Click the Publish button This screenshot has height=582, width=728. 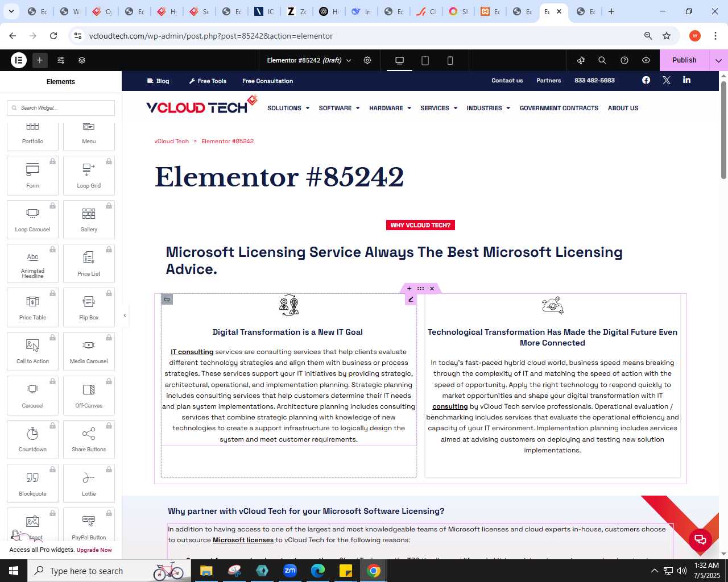point(684,60)
